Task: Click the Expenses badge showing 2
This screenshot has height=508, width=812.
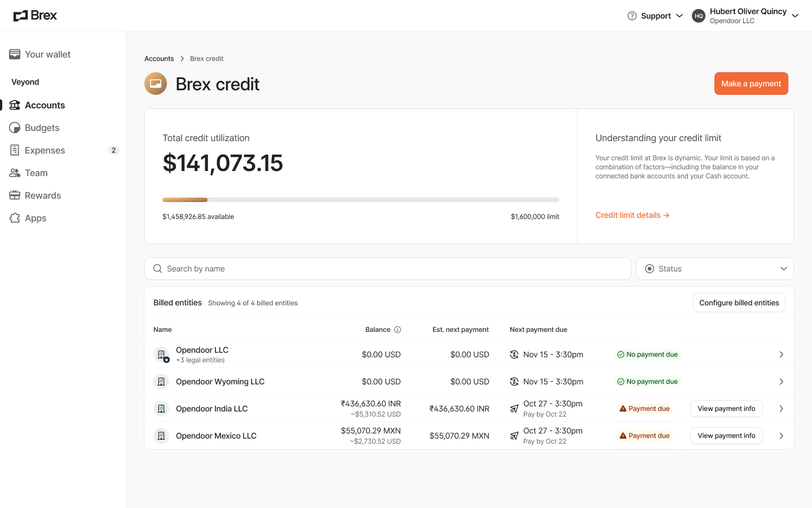Action: (x=113, y=150)
